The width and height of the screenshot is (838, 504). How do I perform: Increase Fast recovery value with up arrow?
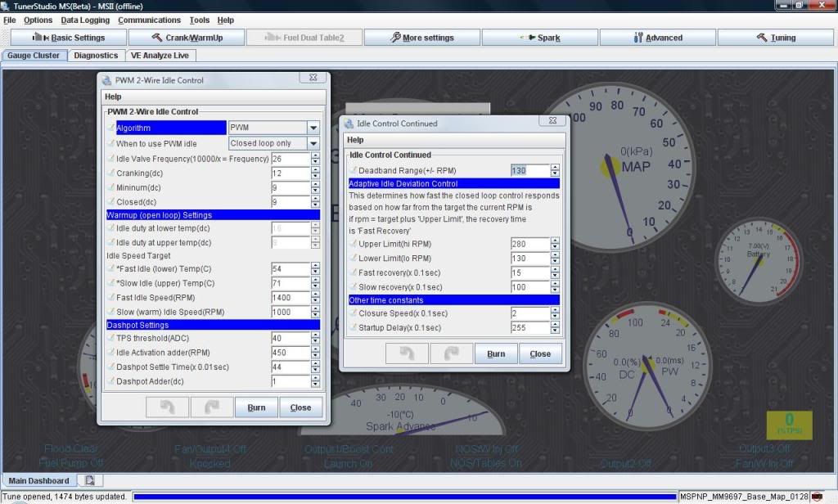(x=556, y=270)
